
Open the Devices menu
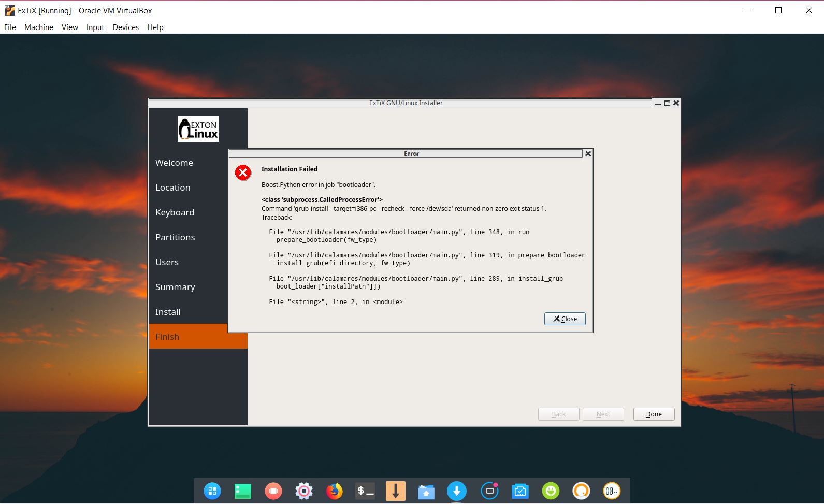pos(126,27)
